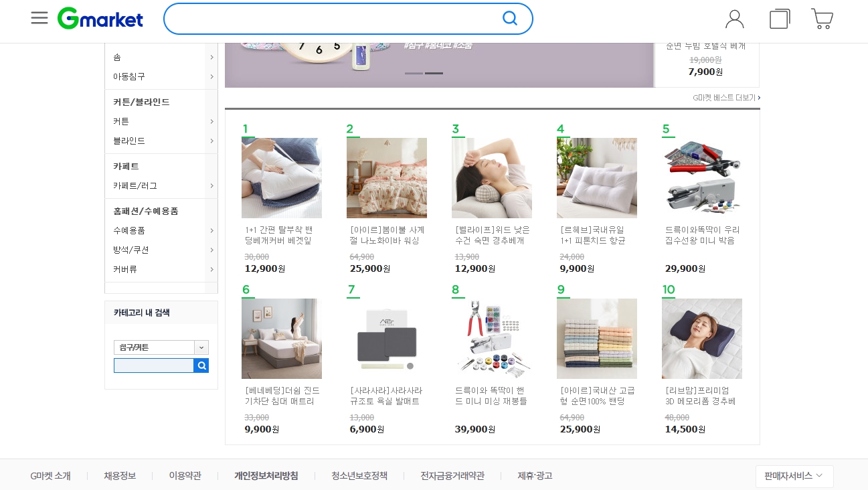
Task: Click the recently viewed items icon
Action: (778, 19)
